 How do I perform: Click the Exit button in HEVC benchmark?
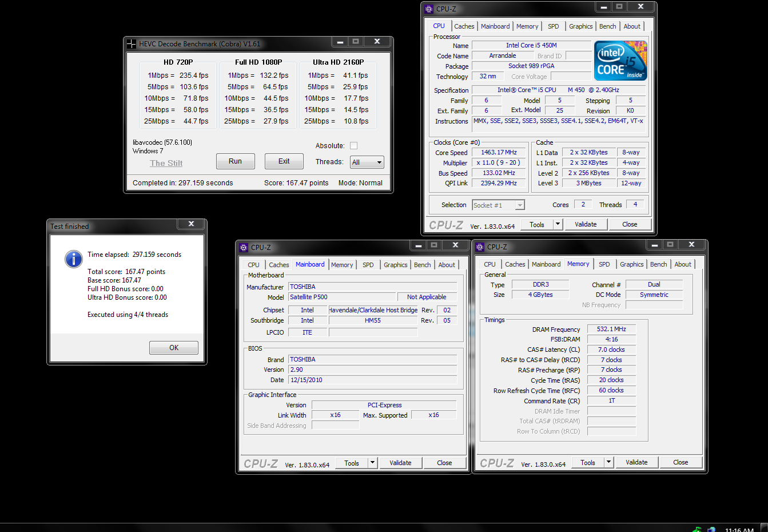(284, 161)
